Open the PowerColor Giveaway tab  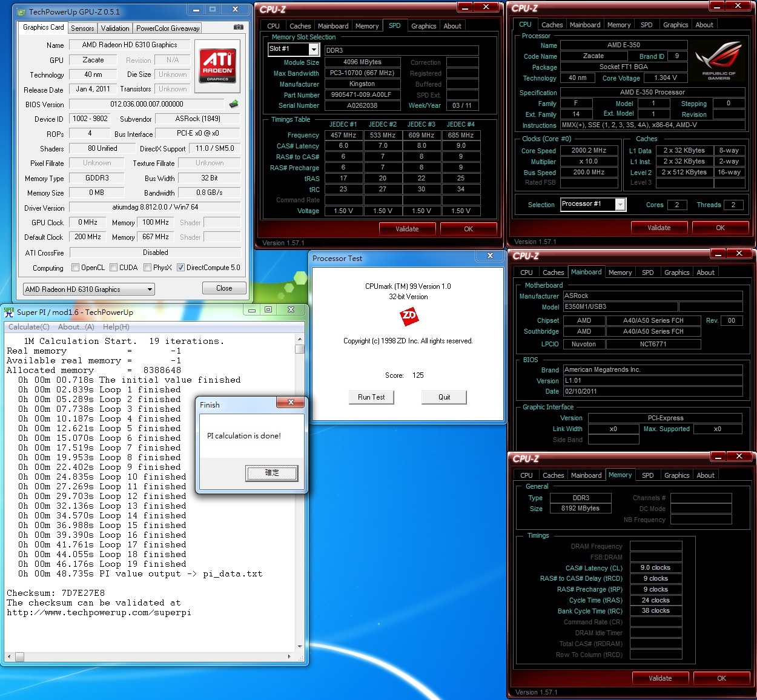[x=168, y=28]
